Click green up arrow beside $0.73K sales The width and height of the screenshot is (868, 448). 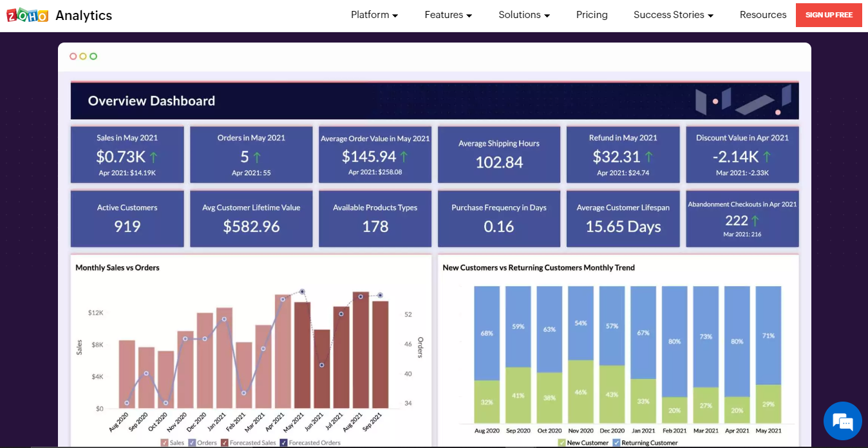click(155, 157)
